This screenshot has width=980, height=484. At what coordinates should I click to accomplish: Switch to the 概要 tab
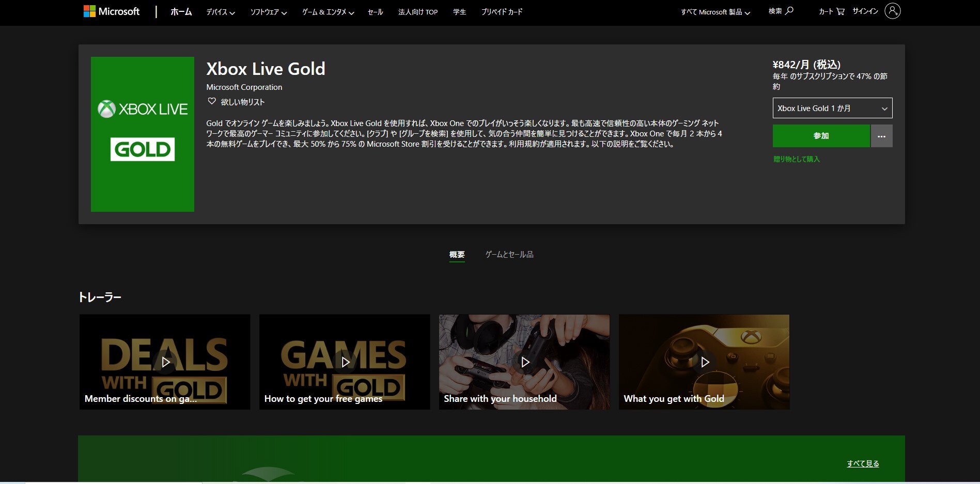click(457, 254)
